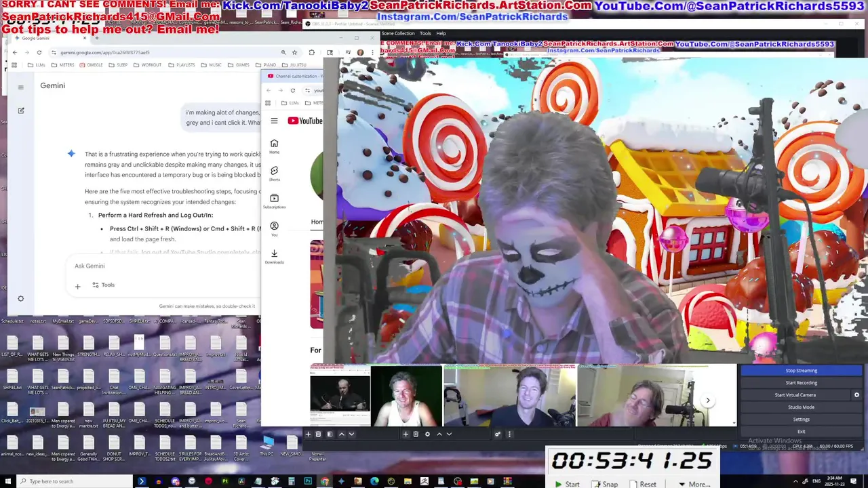Screen dimensions: 868x488
Task: Open Photoshop from the taskbar
Action: [308, 481]
